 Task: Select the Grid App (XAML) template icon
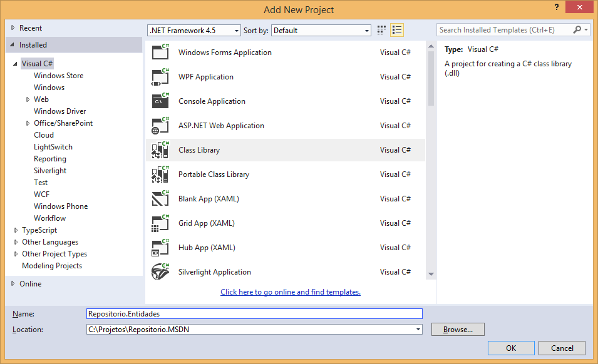(160, 223)
